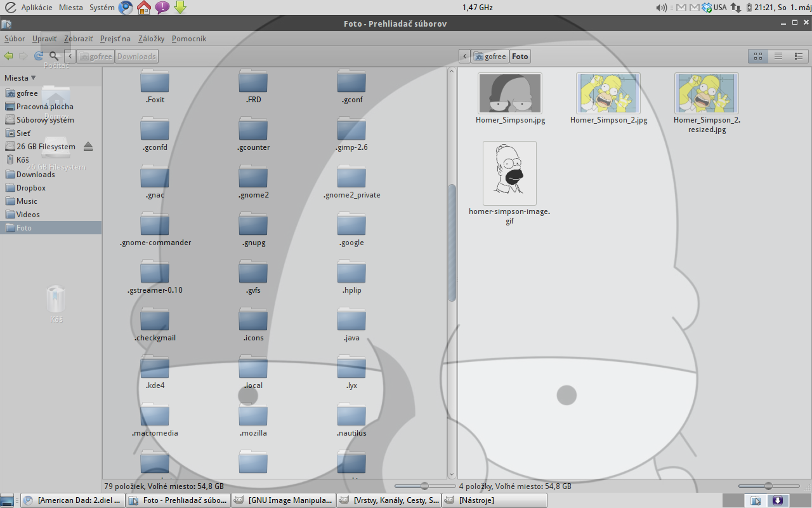Switch right pane to icon view
812x508 pixels.
coord(757,56)
